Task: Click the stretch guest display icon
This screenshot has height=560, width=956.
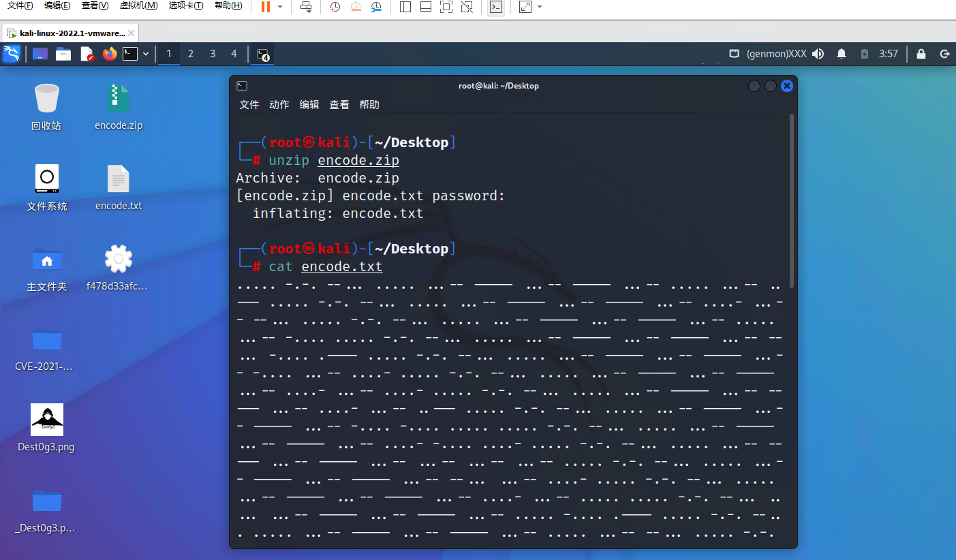Action: point(525,7)
